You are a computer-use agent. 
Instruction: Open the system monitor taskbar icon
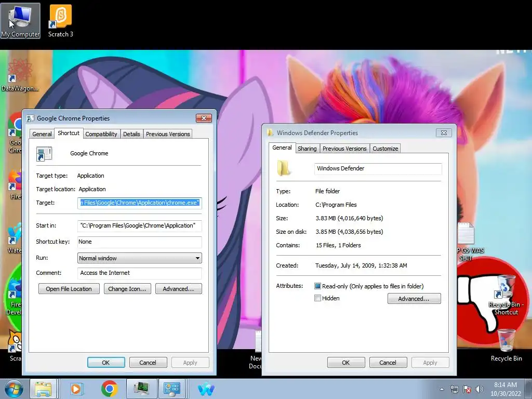coord(141,389)
